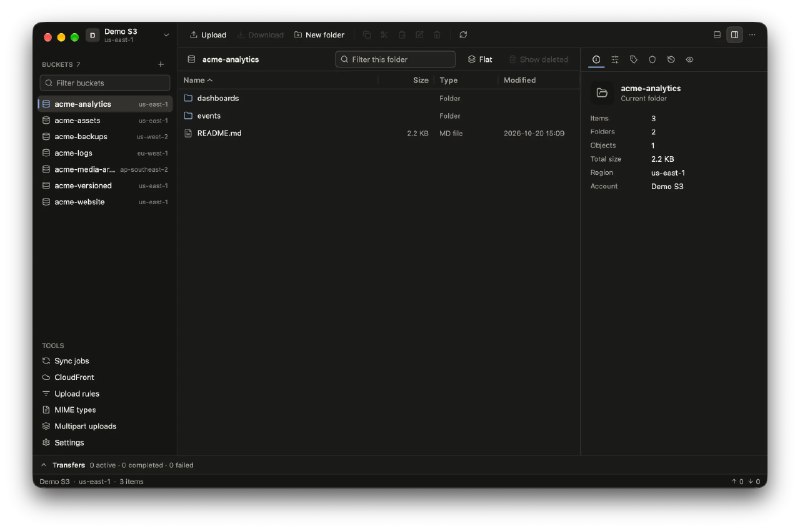Switch to the Preview eye tab

coord(689,60)
